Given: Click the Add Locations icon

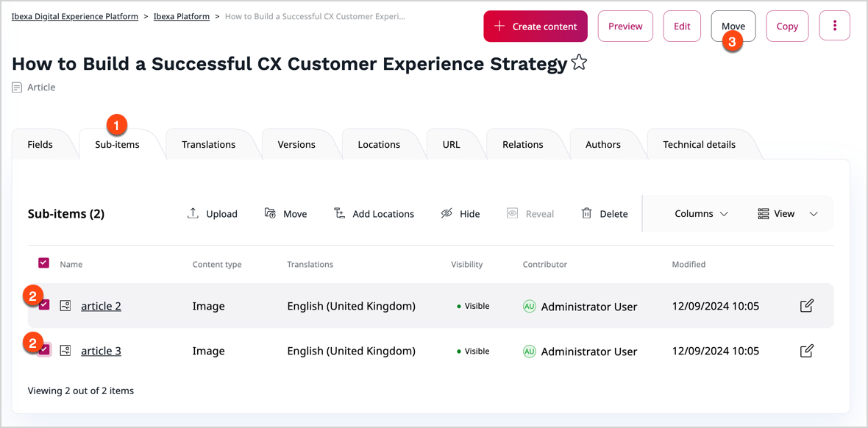Looking at the screenshot, I should tap(339, 213).
